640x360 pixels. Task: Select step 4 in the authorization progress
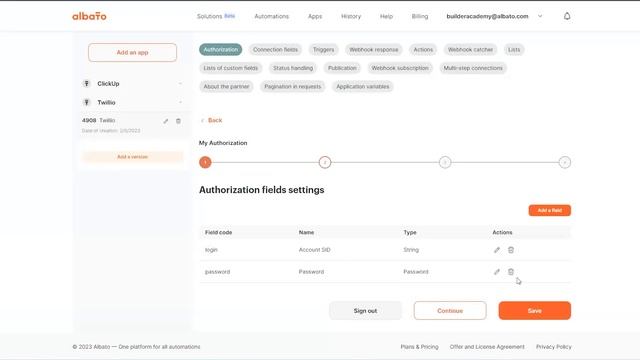pos(564,162)
